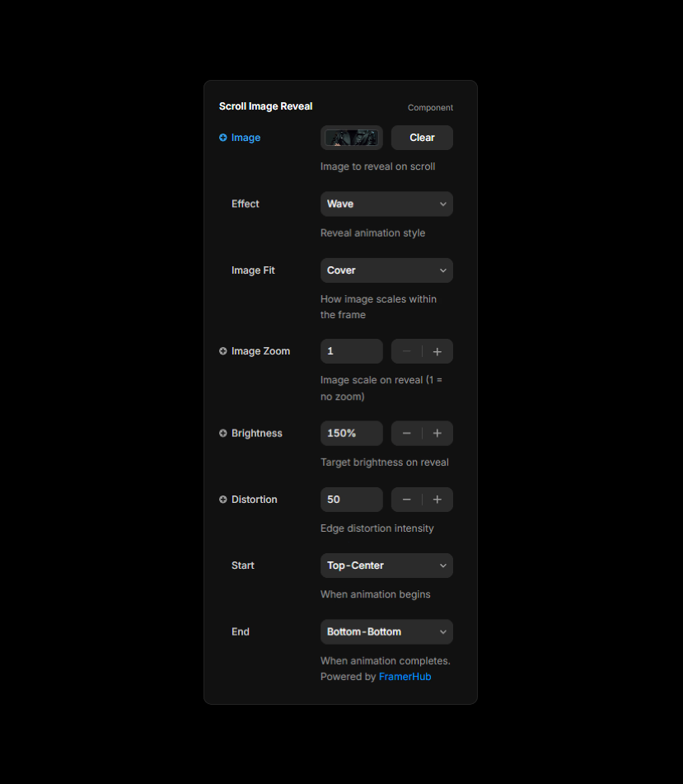The width and height of the screenshot is (683, 784).
Task: Click the plus icon beside Brightness label
Action: (x=223, y=434)
